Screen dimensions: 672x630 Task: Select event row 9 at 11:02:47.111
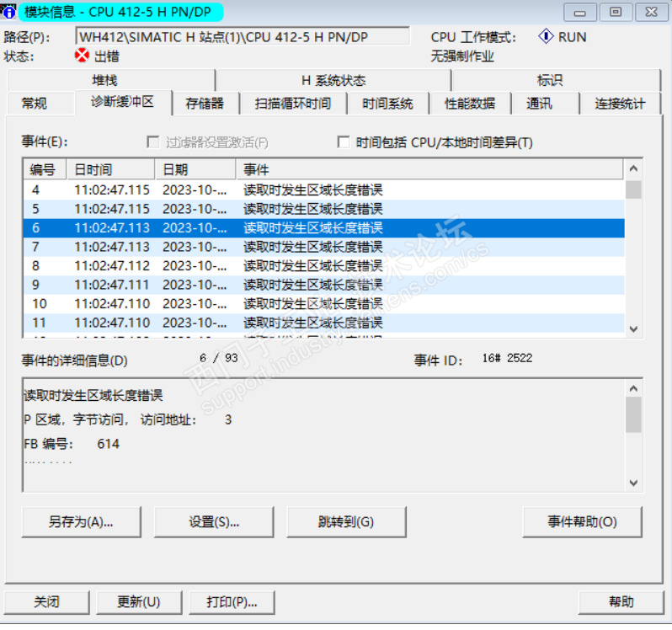[324, 285]
